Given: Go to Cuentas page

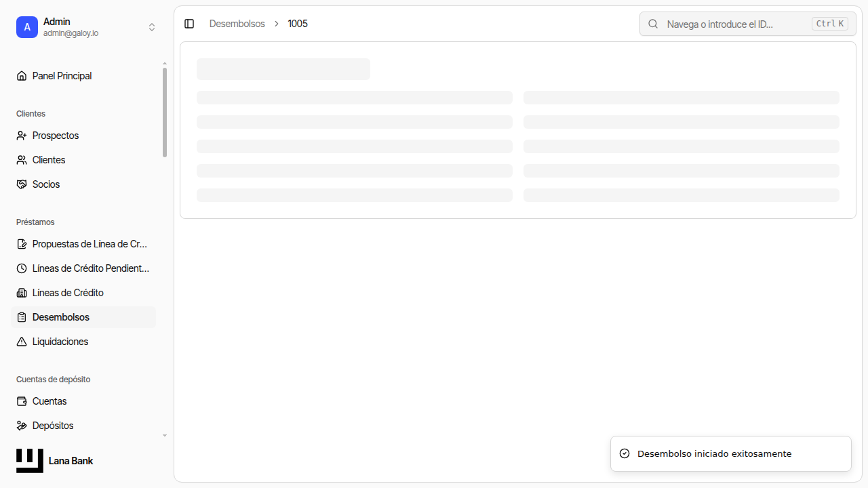Looking at the screenshot, I should pyautogui.click(x=83, y=401).
